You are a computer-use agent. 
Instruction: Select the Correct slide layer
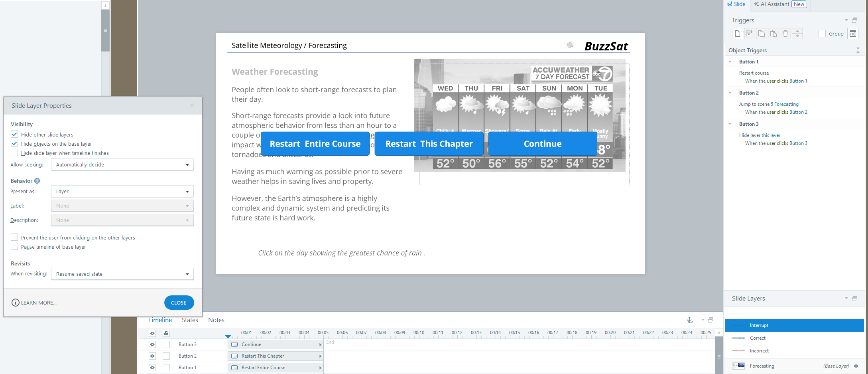click(x=795, y=338)
